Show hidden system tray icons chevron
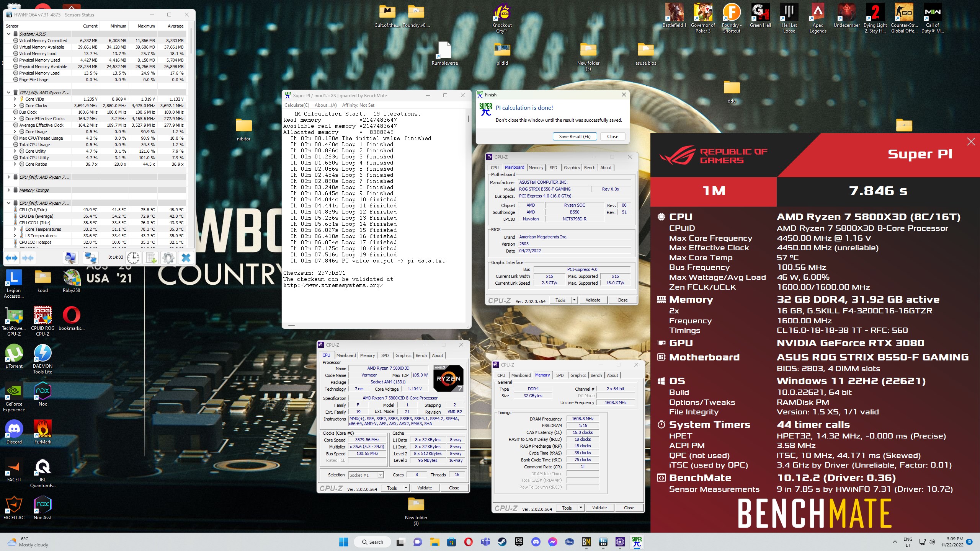980x551 pixels. [x=895, y=542]
